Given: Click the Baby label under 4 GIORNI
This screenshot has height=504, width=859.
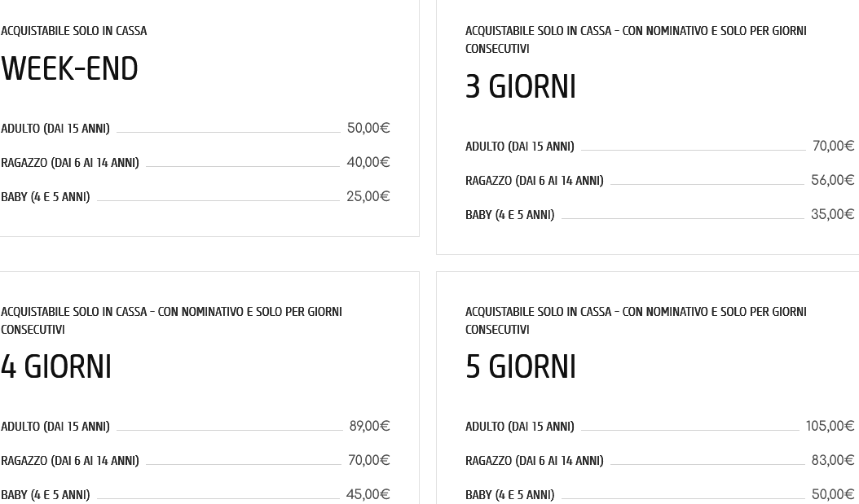Looking at the screenshot, I should pyautogui.click(x=45, y=495).
